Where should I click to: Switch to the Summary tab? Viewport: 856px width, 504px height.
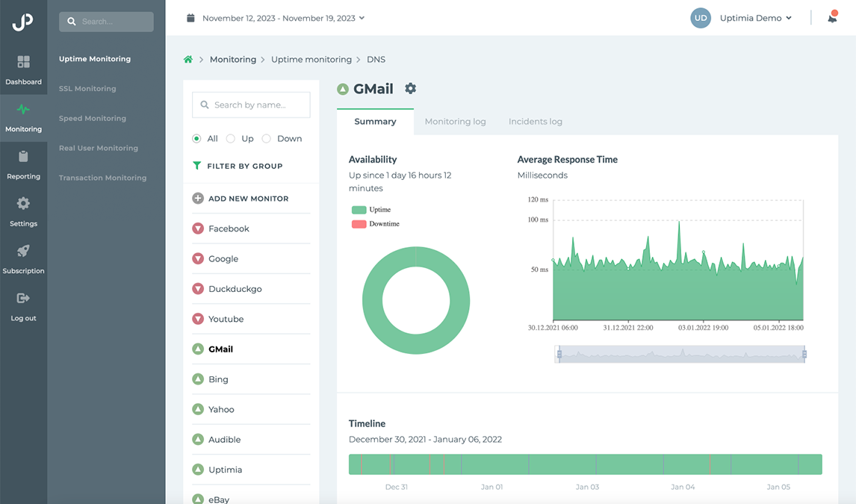(x=375, y=122)
